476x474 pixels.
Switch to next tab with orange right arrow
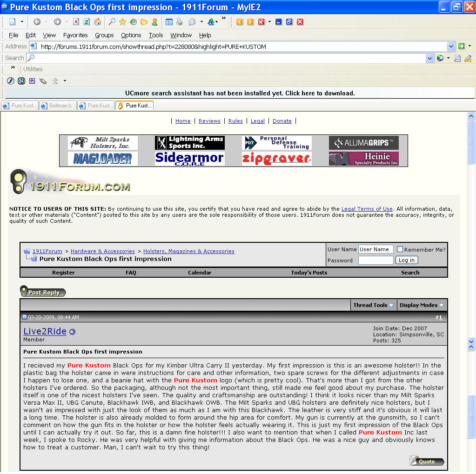click(x=250, y=22)
